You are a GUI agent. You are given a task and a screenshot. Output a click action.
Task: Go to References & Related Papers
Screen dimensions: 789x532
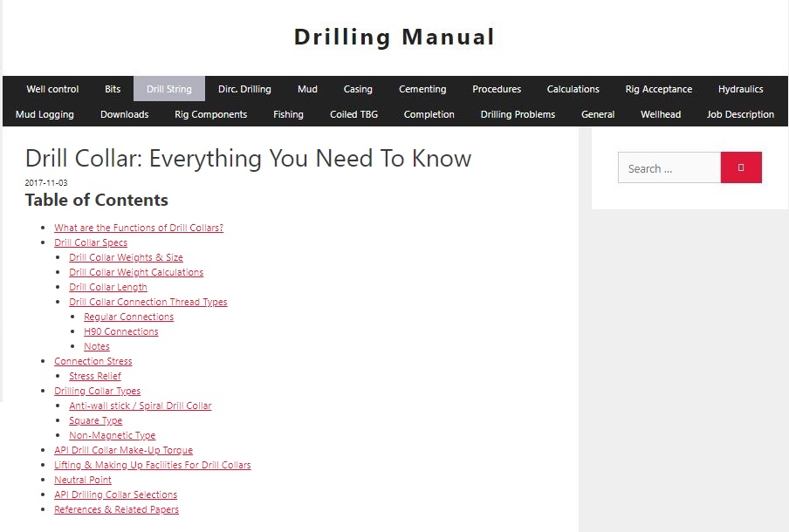[x=116, y=509]
